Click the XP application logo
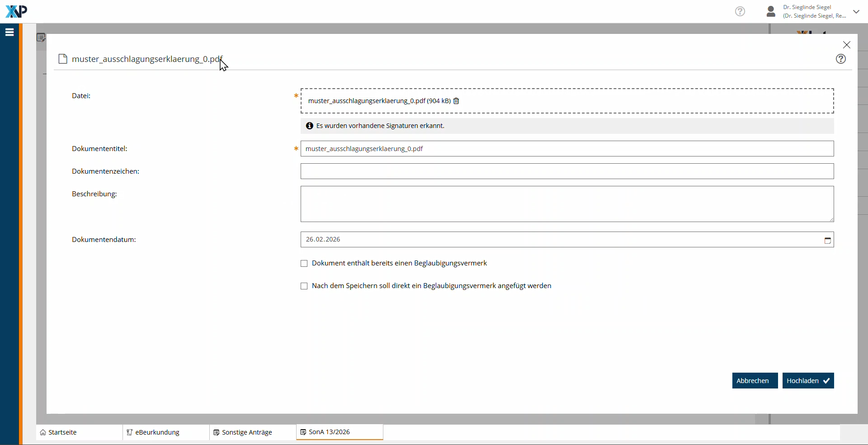 click(16, 11)
